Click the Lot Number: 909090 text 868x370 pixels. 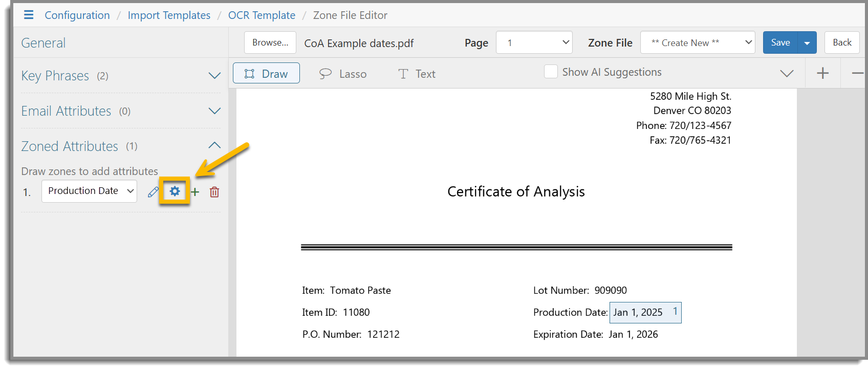coord(580,290)
